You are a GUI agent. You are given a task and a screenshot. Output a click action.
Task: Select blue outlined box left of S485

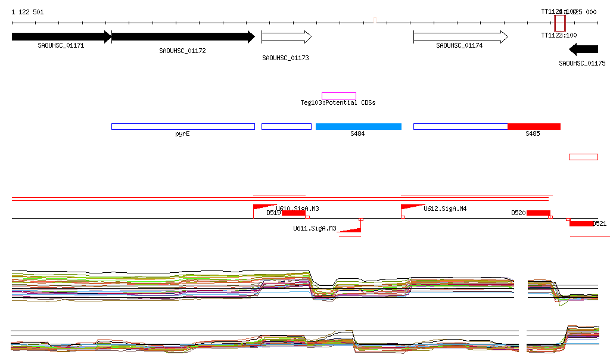460,126
